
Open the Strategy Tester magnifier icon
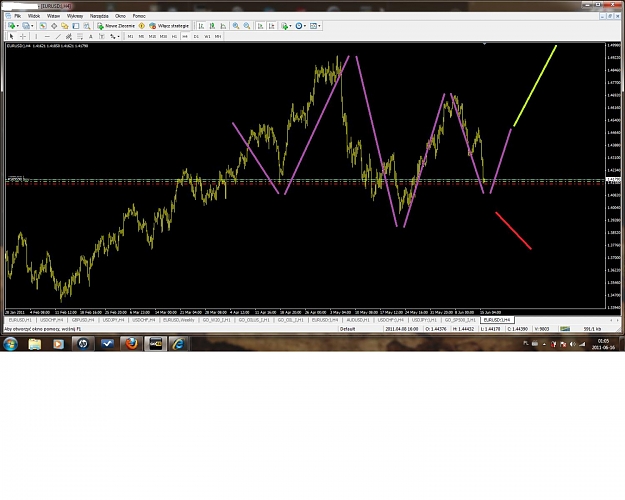(86, 26)
